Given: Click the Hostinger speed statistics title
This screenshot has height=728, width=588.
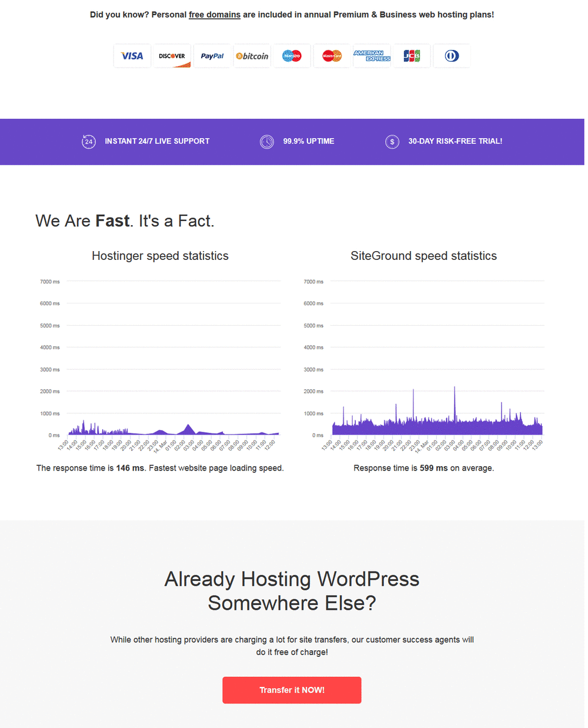Looking at the screenshot, I should pyautogui.click(x=160, y=256).
